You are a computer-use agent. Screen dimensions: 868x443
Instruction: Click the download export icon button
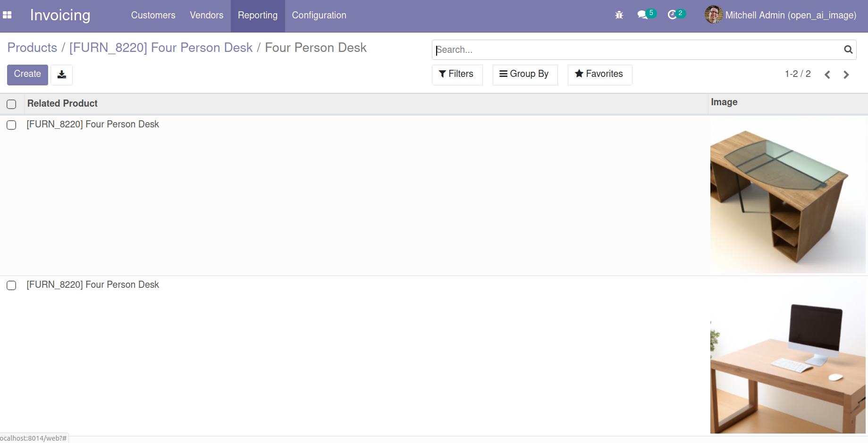(62, 75)
